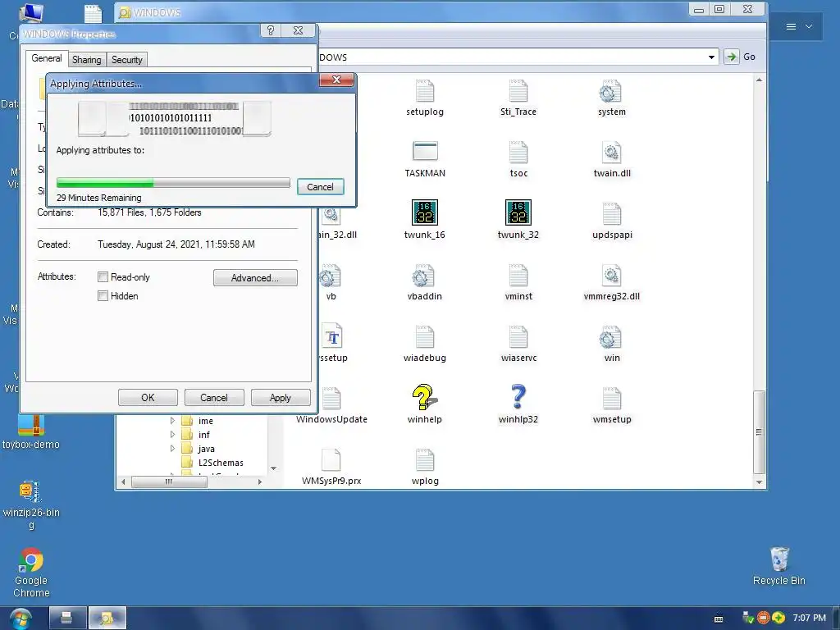The image size is (840, 630).
Task: Select the WindowsUpdate file icon
Action: click(x=331, y=399)
